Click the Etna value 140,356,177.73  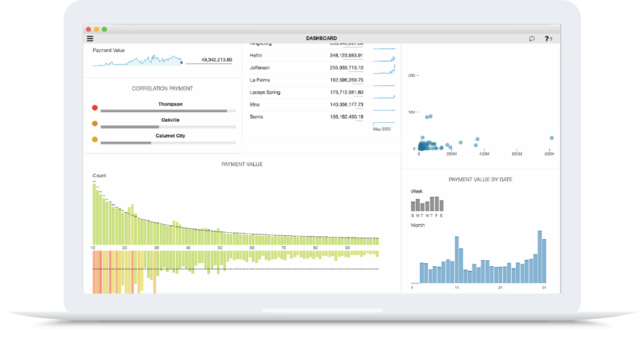pos(347,105)
